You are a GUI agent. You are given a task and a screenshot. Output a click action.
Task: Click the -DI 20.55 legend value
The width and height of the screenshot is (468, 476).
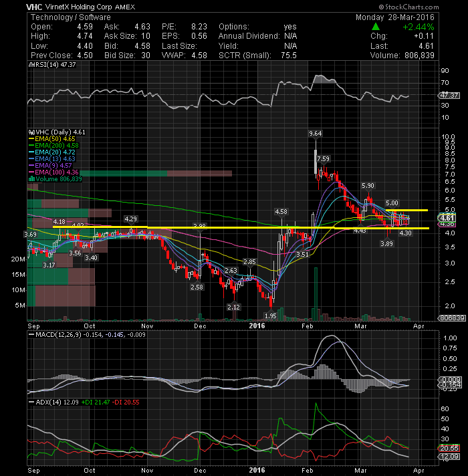pyautogui.click(x=125, y=402)
